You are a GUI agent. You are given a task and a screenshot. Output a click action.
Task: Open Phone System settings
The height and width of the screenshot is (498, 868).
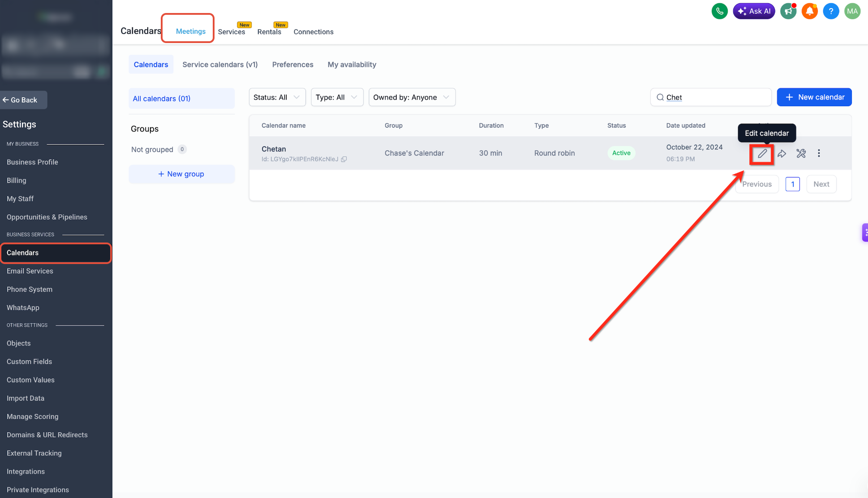(30, 289)
